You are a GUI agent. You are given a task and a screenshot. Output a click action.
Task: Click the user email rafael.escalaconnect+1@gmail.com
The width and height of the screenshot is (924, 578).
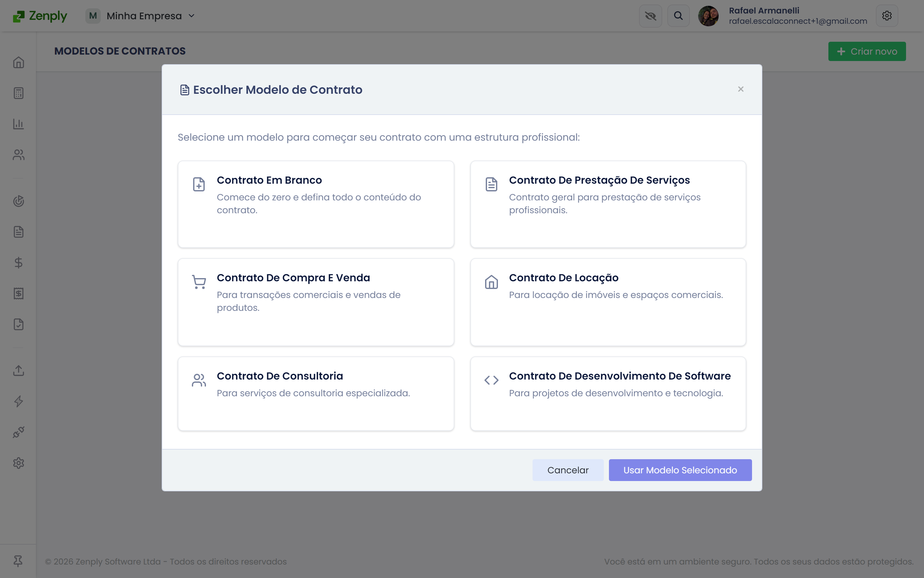pyautogui.click(x=798, y=21)
